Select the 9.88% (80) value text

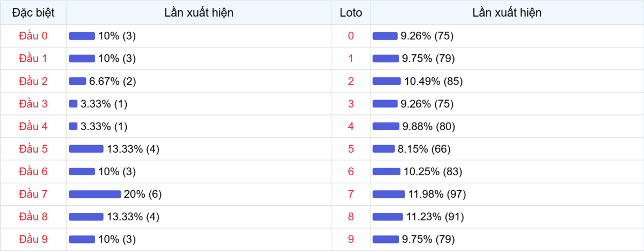click(x=429, y=126)
